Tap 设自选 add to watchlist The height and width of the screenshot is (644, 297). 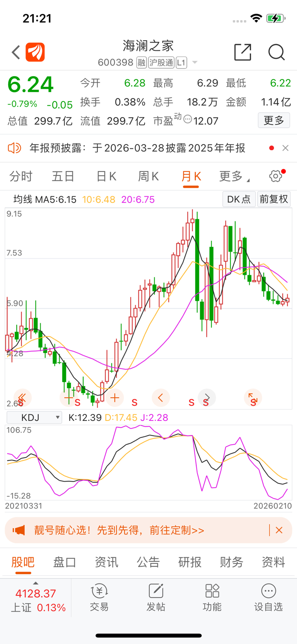coord(268,598)
